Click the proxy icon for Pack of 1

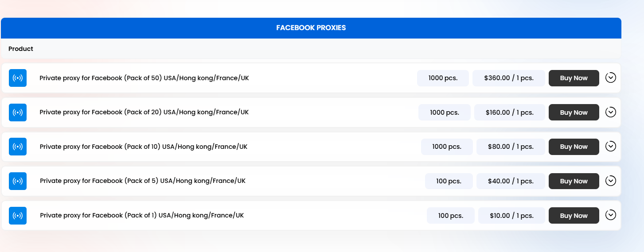(18, 216)
